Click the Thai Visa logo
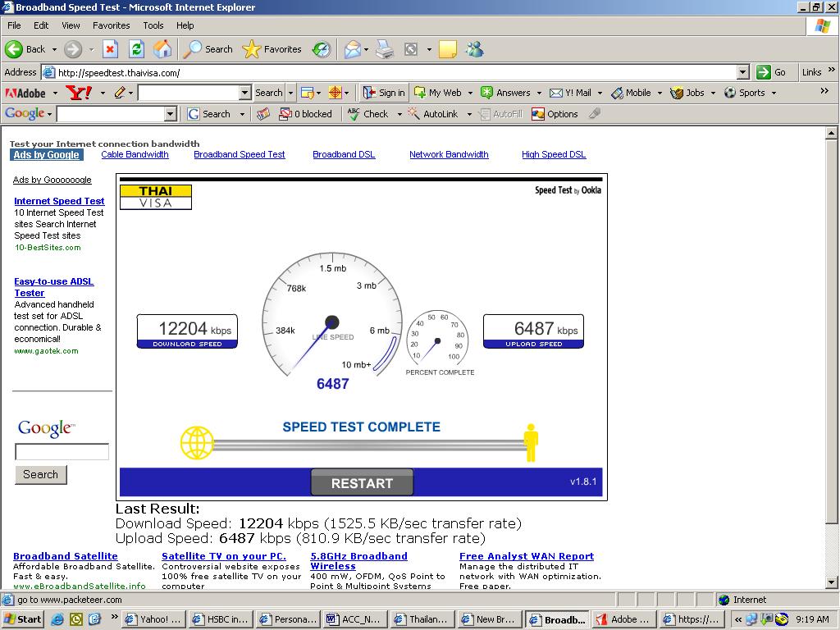Image resolution: width=840 pixels, height=630 pixels. [x=155, y=197]
